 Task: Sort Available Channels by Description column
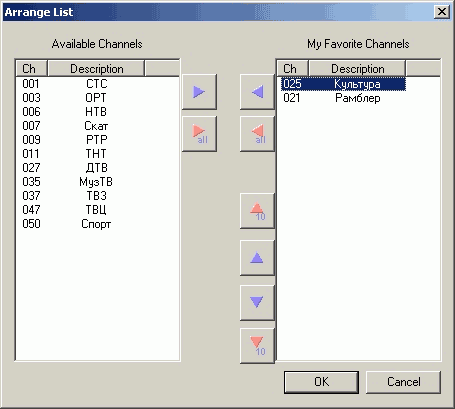point(96,69)
